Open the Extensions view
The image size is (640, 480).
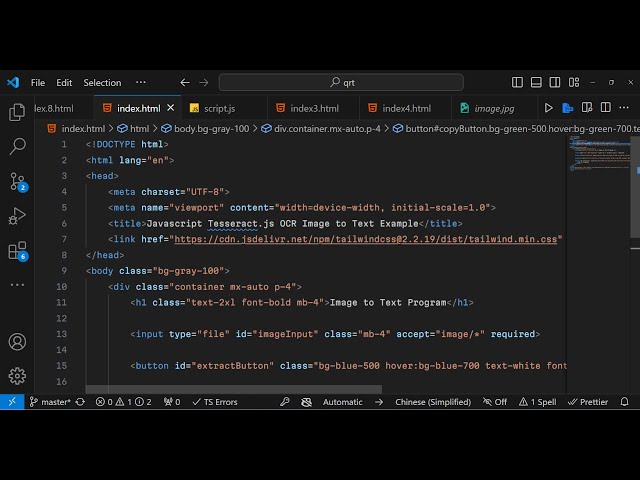point(17,250)
